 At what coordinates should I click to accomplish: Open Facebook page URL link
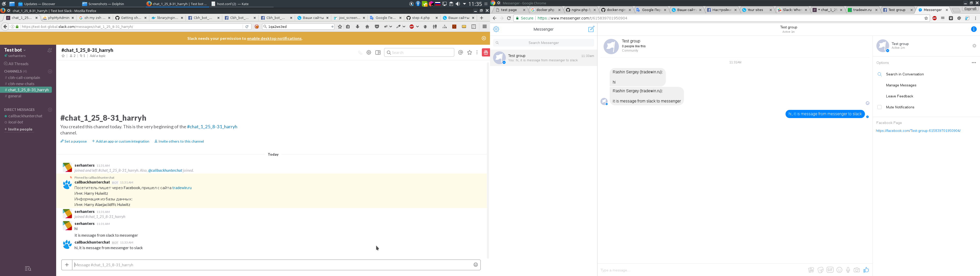(918, 131)
